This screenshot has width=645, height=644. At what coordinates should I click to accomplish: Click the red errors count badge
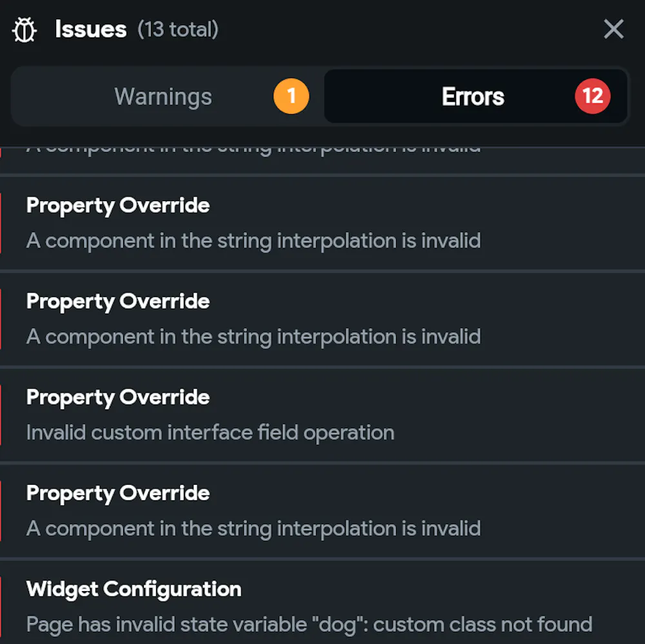[592, 97]
